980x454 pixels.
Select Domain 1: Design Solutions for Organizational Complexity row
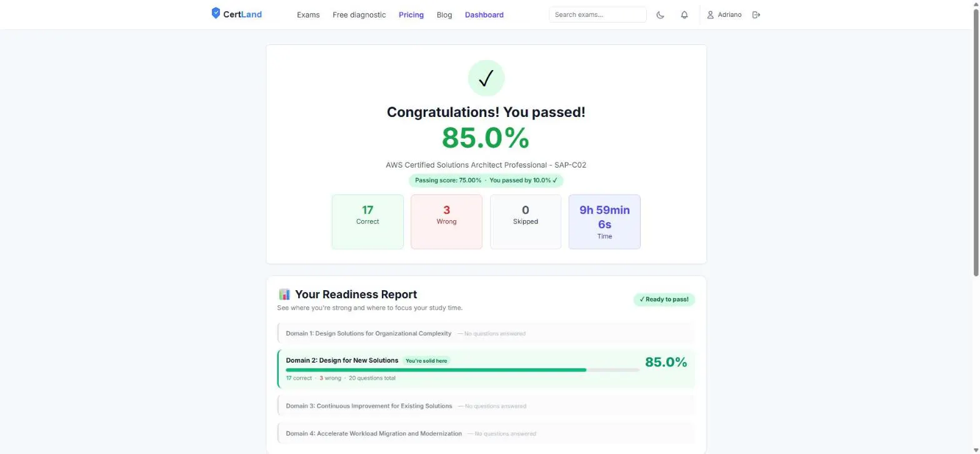[486, 333]
